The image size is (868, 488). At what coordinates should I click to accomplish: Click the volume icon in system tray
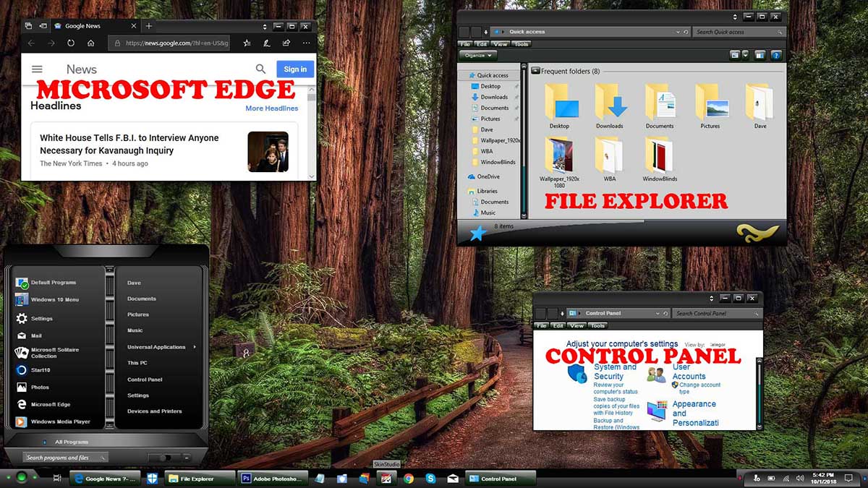[x=800, y=478]
